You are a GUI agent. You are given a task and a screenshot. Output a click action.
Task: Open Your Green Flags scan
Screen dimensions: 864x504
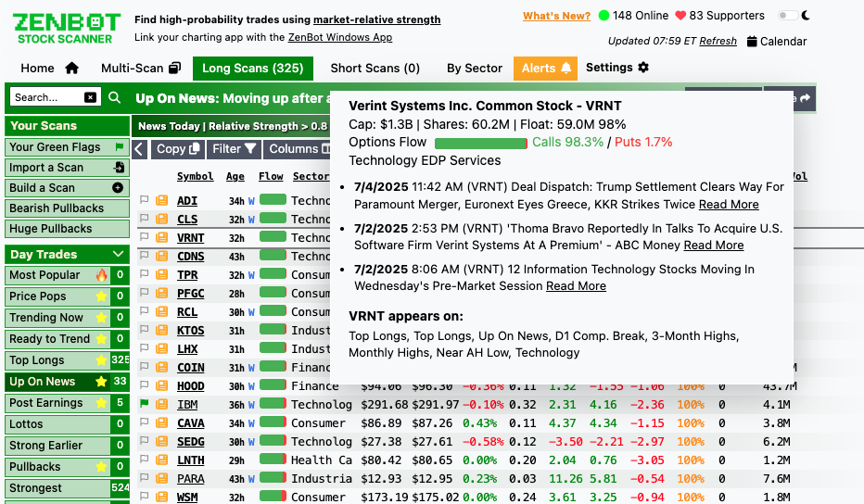pos(67,147)
